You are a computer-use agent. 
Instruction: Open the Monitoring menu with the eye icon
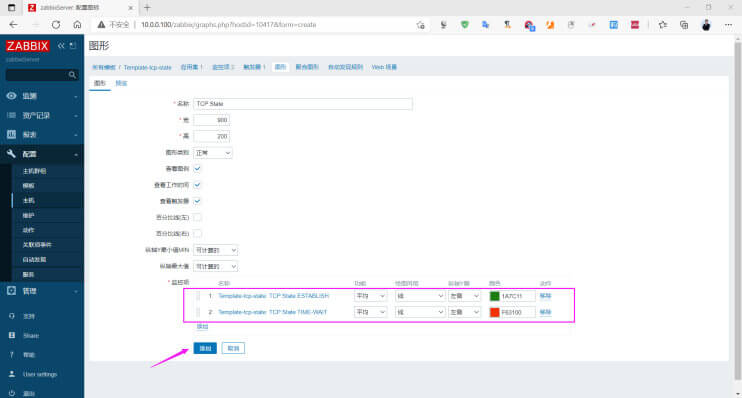coord(11,96)
